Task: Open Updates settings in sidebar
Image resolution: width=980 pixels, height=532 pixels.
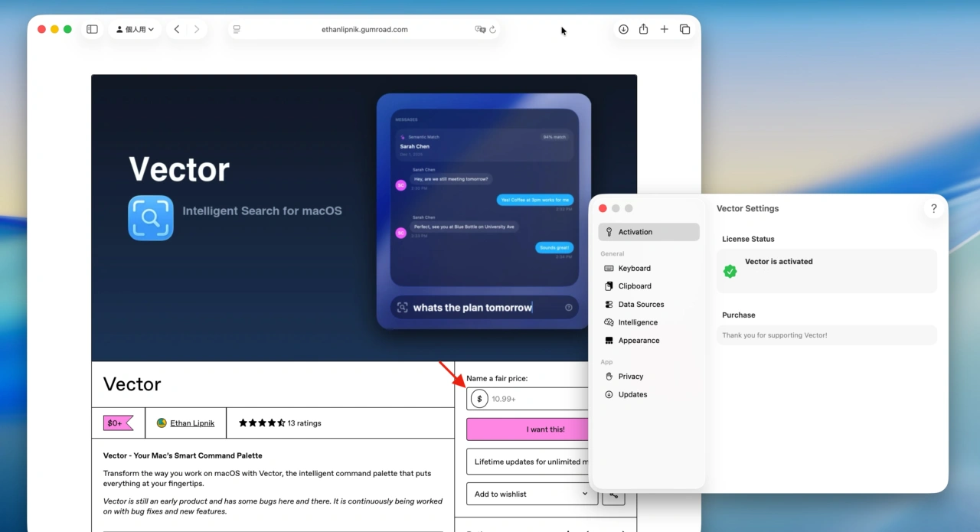Action: coord(648,394)
